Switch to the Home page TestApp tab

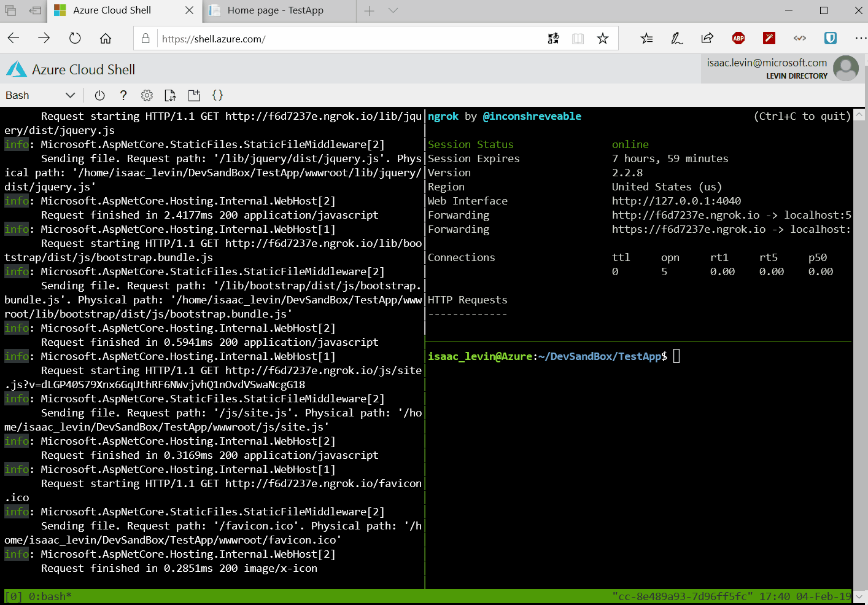click(276, 10)
